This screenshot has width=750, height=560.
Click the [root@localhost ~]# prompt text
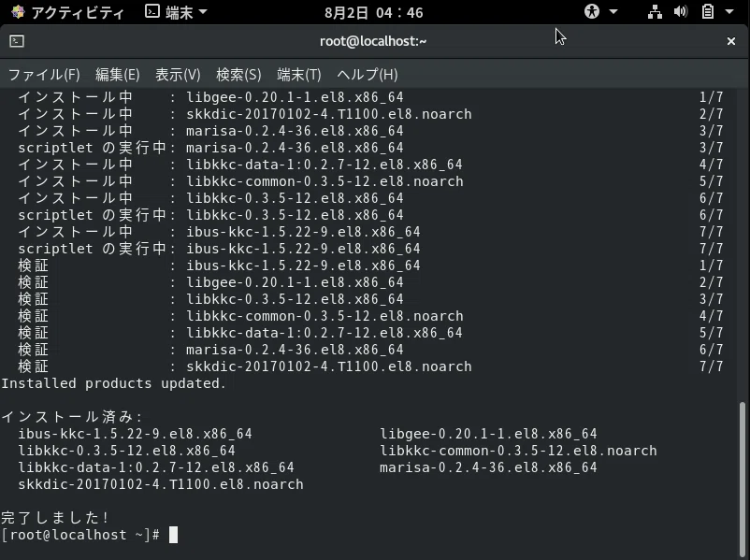[80, 535]
